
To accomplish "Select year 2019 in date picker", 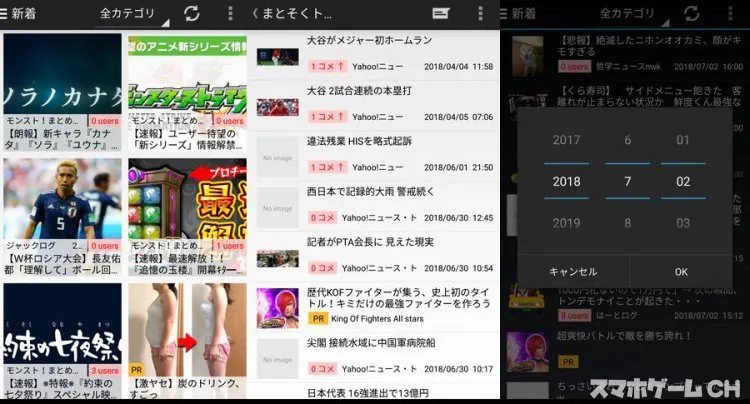I will pyautogui.click(x=566, y=223).
